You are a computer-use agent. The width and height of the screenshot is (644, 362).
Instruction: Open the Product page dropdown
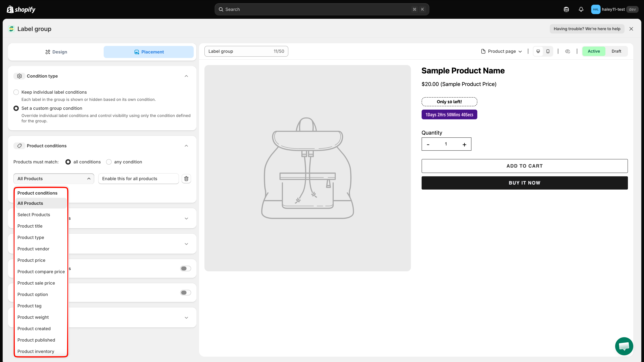pos(501,51)
